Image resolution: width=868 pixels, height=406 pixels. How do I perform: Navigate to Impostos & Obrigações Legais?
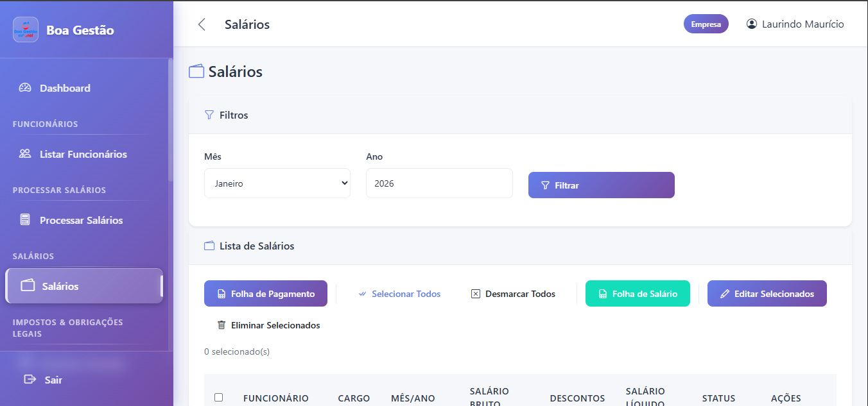click(x=67, y=328)
